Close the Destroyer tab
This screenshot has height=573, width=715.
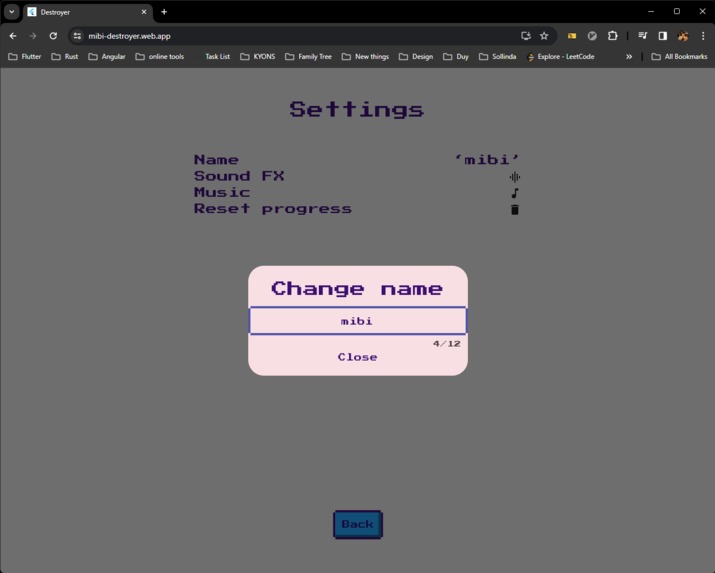pos(144,12)
